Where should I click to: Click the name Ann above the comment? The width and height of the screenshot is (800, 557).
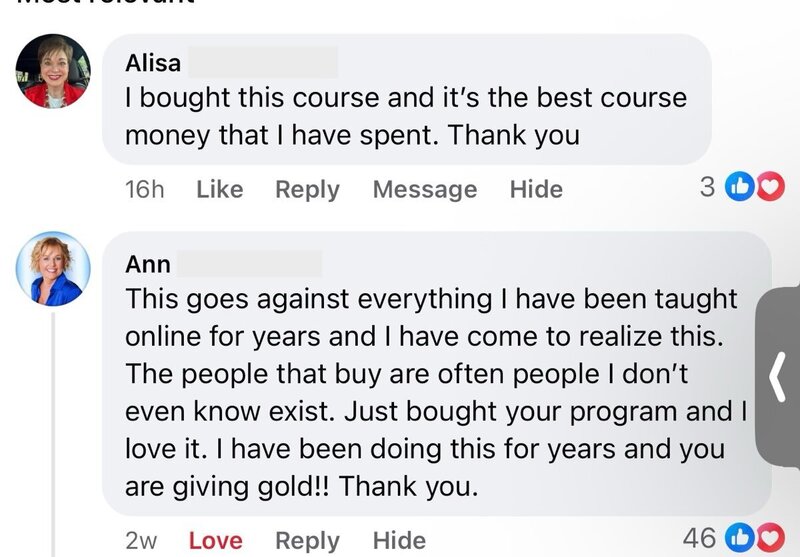pyautogui.click(x=148, y=264)
